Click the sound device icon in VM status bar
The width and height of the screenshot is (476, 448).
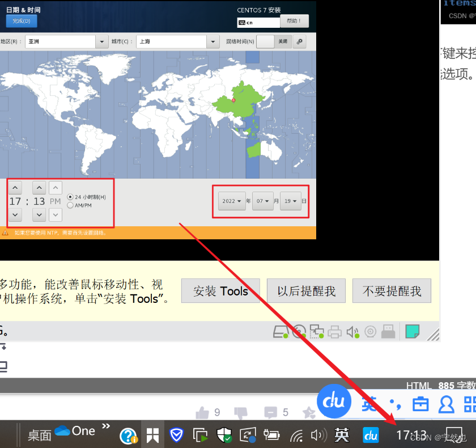(351, 332)
